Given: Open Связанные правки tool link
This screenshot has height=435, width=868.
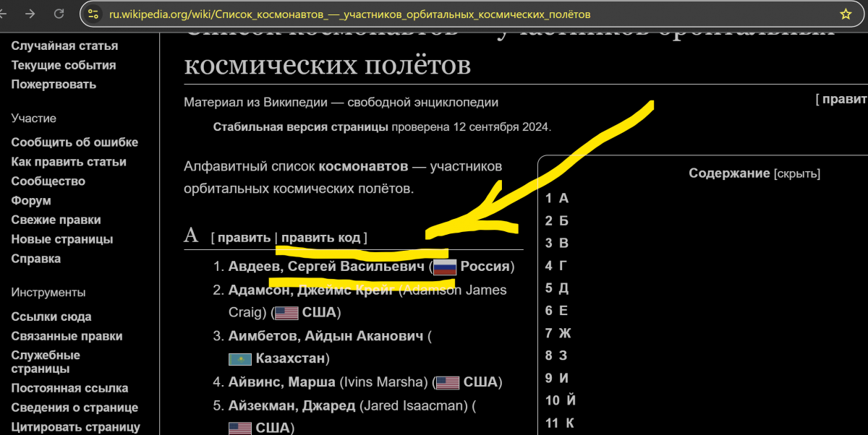Looking at the screenshot, I should [x=67, y=336].
